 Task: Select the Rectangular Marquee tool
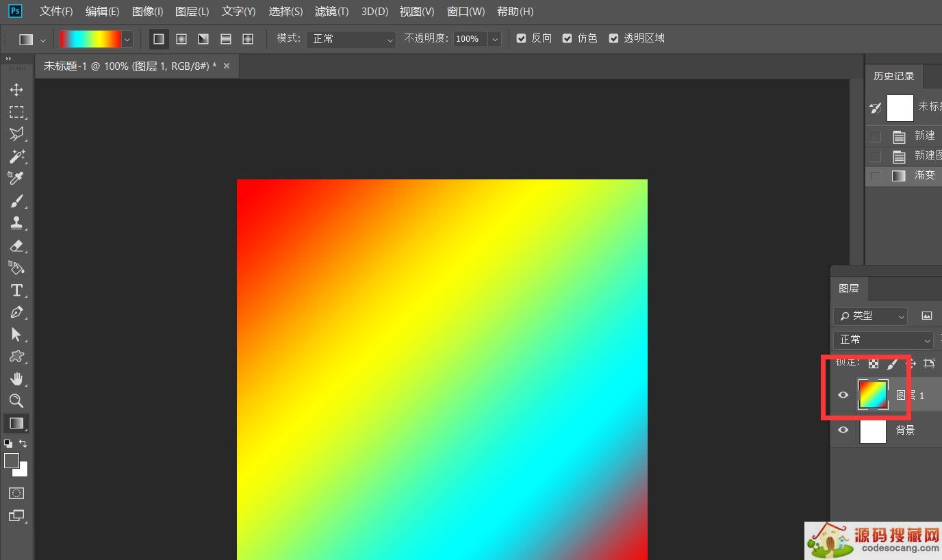[16, 112]
